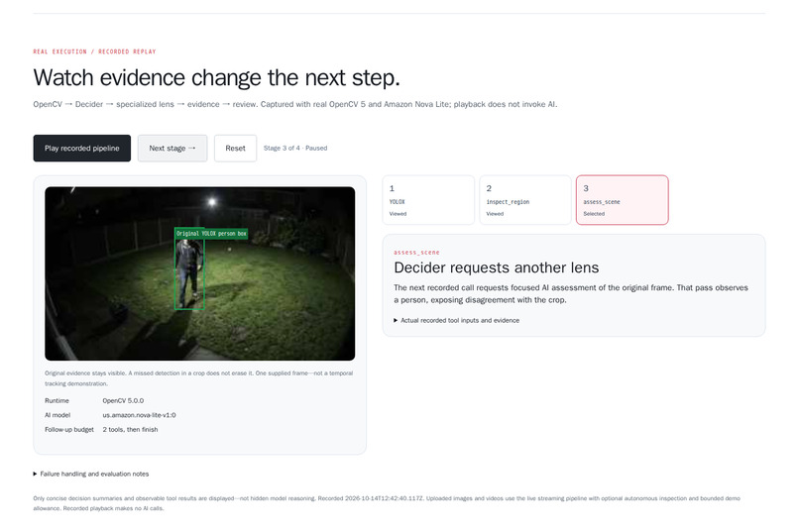799x532 pixels.
Task: Click the Play recorded pipeline button
Action: [x=82, y=149]
